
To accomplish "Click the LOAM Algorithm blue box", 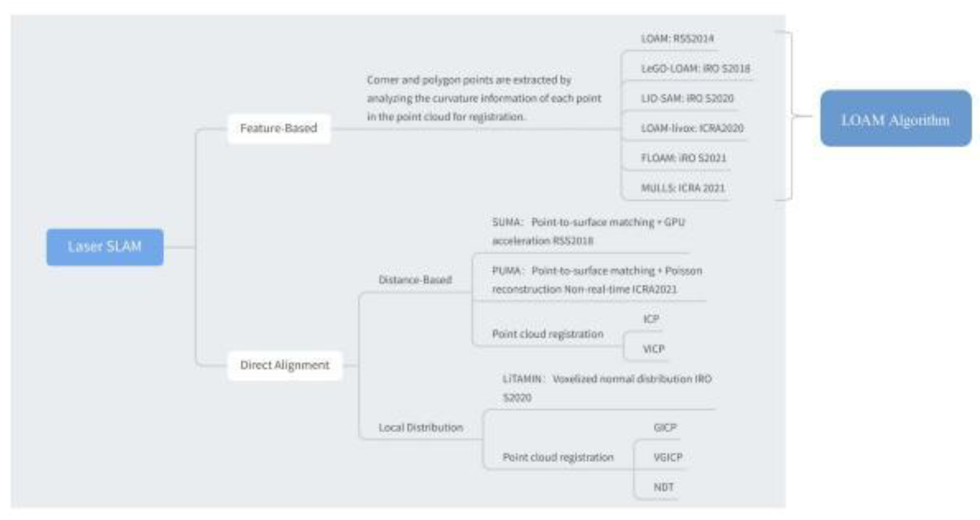I will click(896, 118).
